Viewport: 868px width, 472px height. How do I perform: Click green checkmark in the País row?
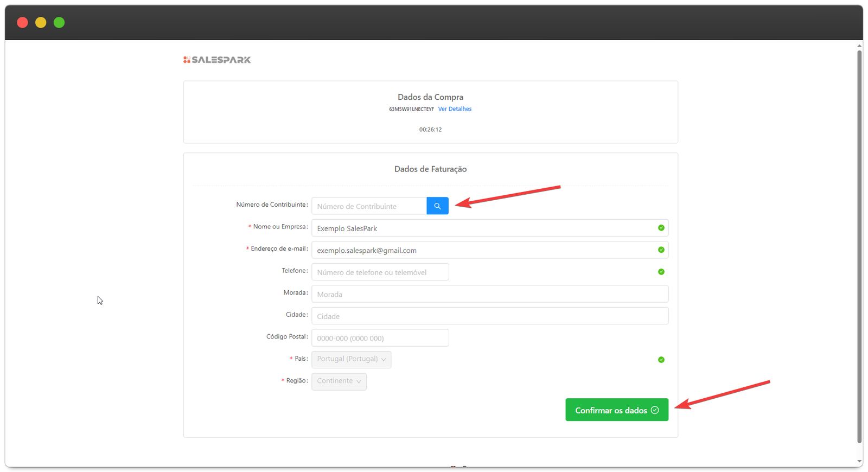pyautogui.click(x=661, y=360)
